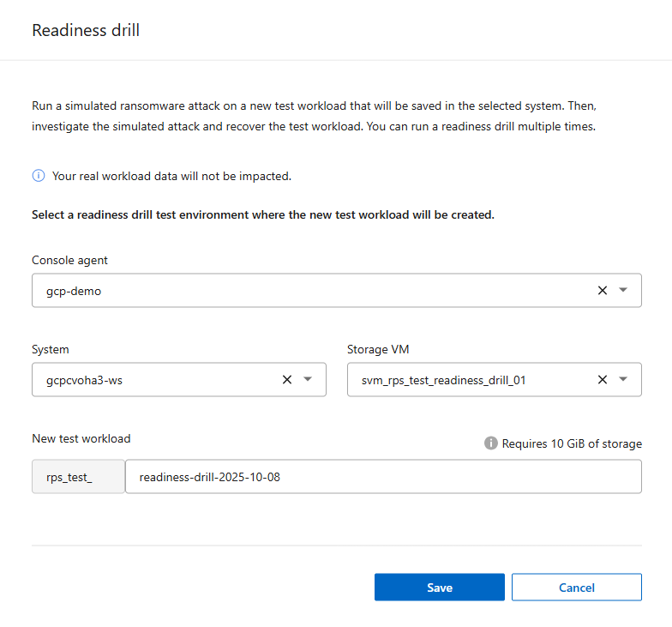Click the gcp-demo value in Console agent
672x627 pixels.
(x=74, y=291)
